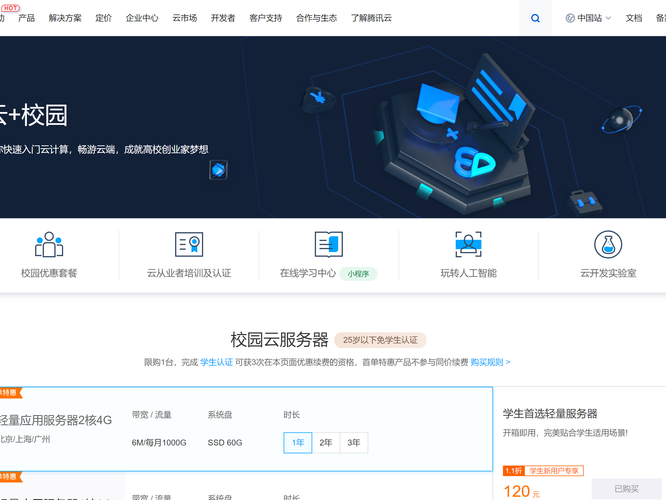Open the 开发者 menu
This screenshot has height=500, width=666.
(223, 18)
